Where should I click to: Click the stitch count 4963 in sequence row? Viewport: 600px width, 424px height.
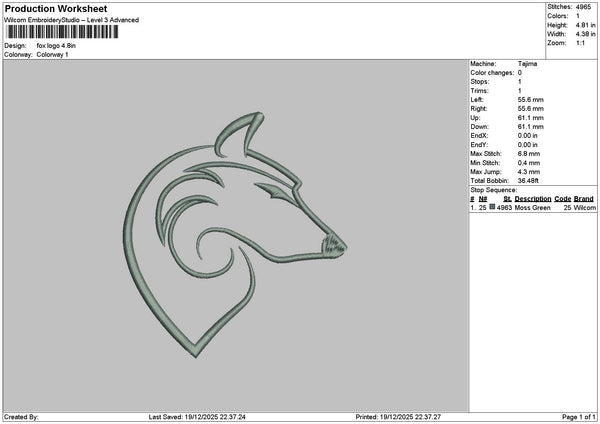pyautogui.click(x=504, y=208)
